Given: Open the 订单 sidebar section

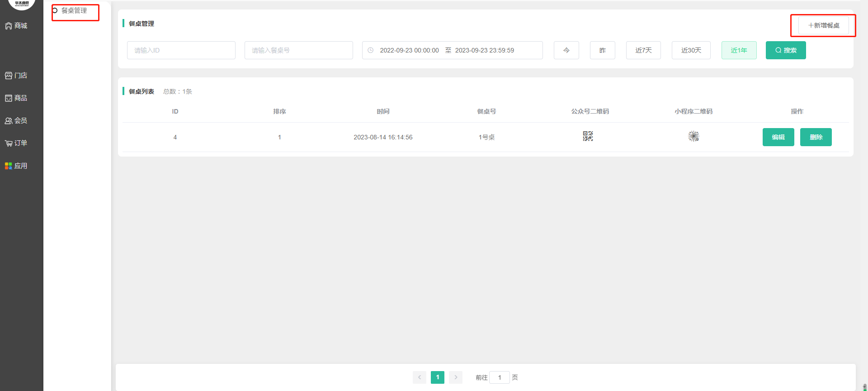Looking at the screenshot, I should click(x=16, y=143).
